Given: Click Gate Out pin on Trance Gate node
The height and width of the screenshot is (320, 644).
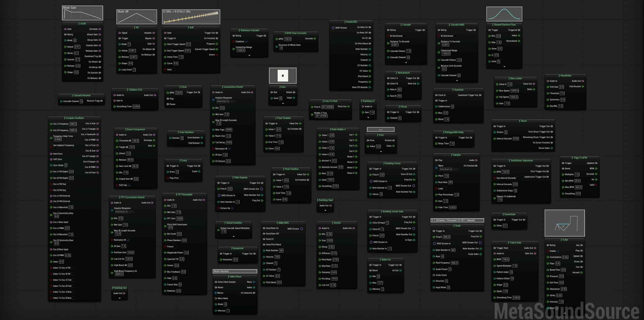Looking at the screenshot, I should pos(535,254).
